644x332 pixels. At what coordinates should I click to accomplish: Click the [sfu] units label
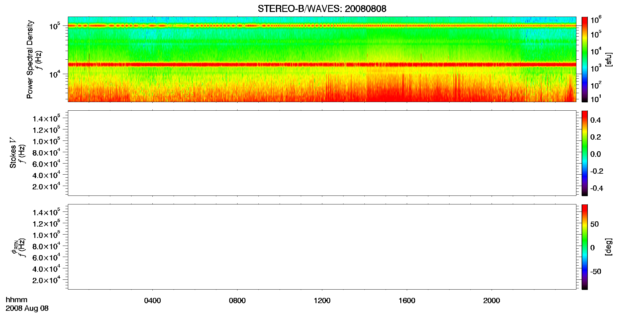(x=608, y=59)
